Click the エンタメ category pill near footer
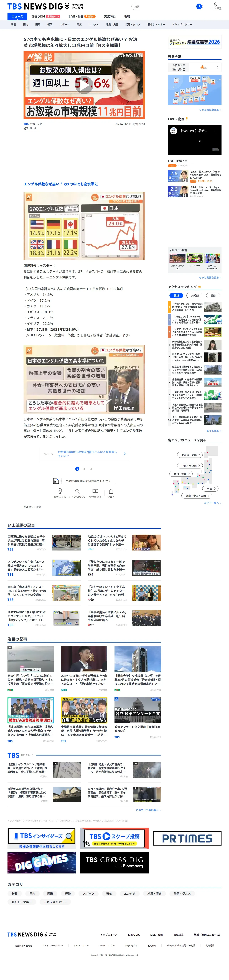229x980 pixels. pos(129,894)
